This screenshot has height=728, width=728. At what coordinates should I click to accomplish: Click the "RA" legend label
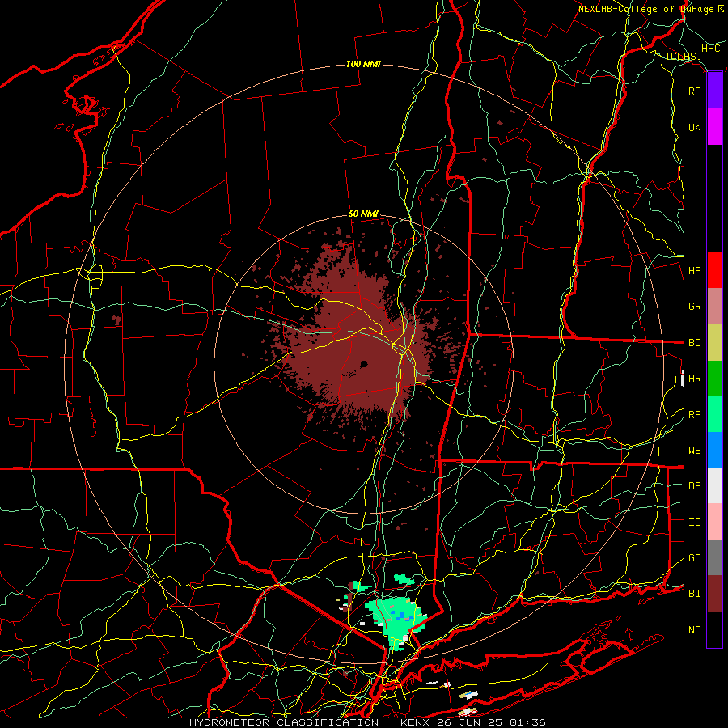tap(695, 415)
